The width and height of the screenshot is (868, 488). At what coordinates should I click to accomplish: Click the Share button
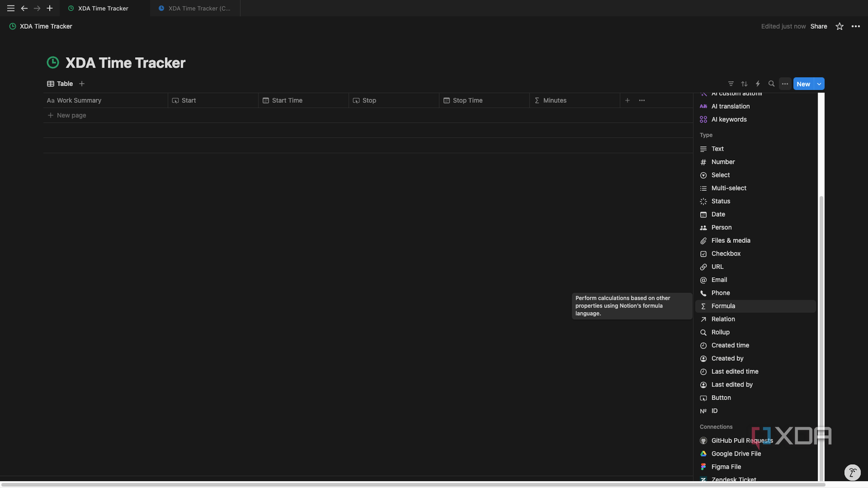coord(819,27)
